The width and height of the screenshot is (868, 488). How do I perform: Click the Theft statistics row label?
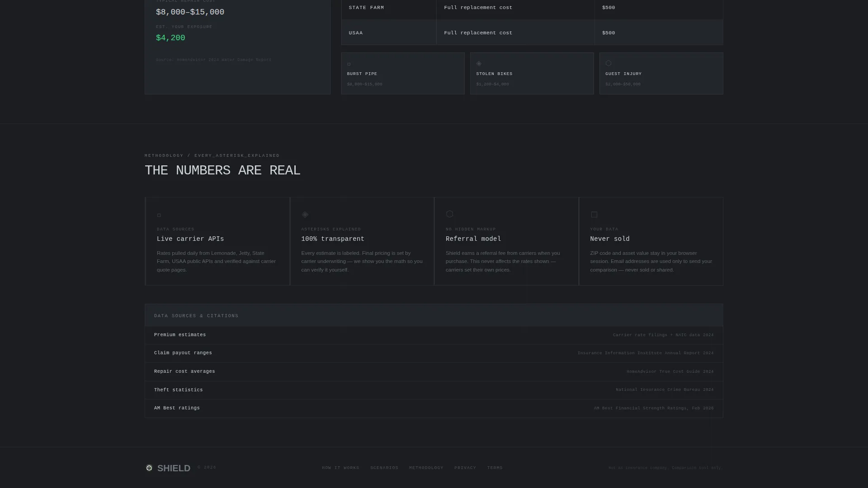click(179, 390)
